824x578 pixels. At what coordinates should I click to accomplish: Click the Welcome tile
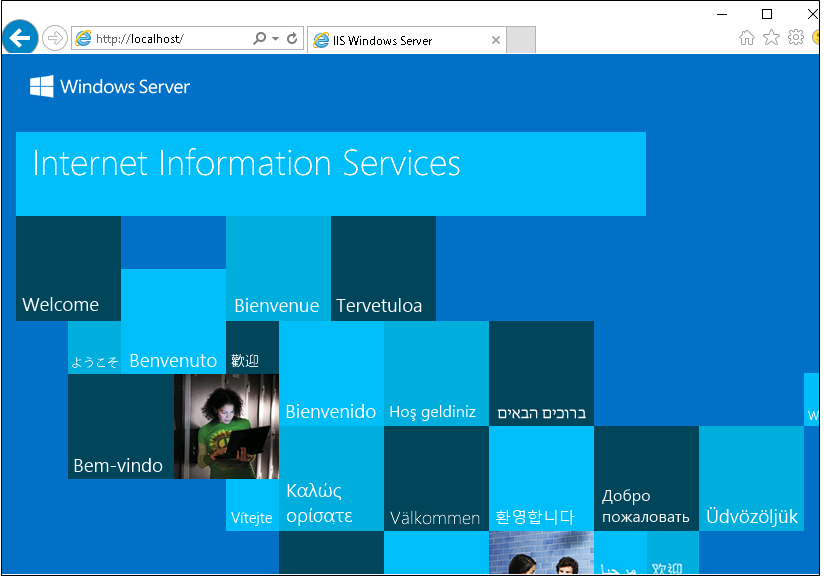(68, 268)
